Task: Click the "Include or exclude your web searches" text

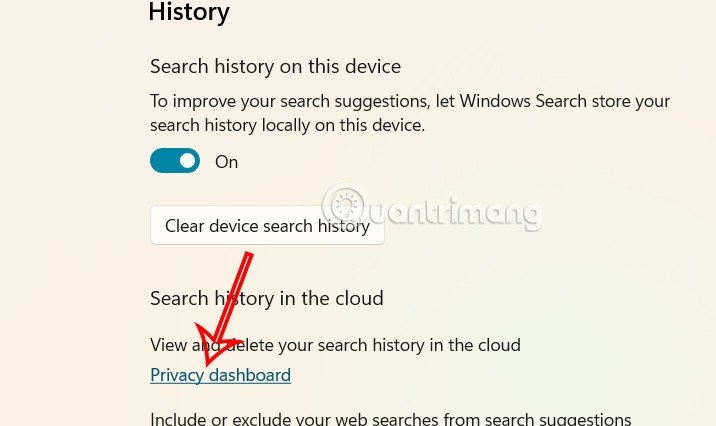Action: tap(390, 419)
